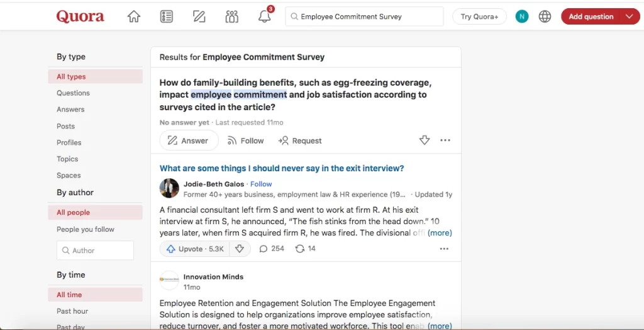Upvote the exit interview answer
The width and height of the screenshot is (644, 330).
pos(195,249)
